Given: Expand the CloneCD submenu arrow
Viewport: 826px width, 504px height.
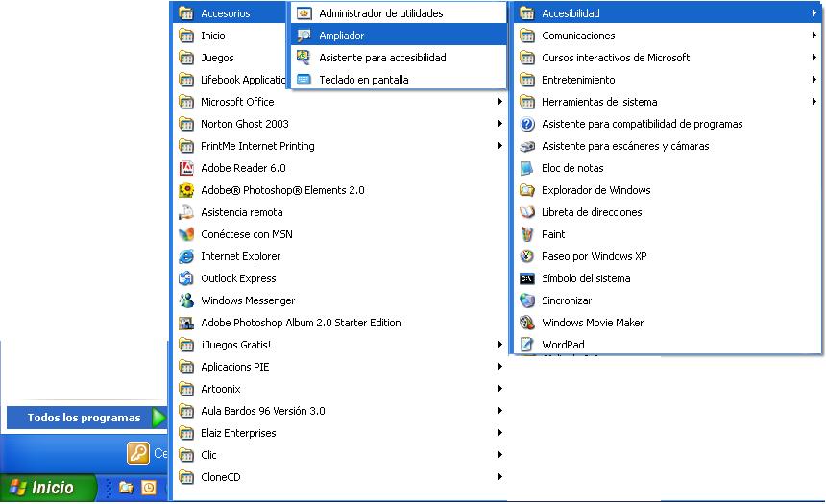Looking at the screenshot, I should 499,476.
